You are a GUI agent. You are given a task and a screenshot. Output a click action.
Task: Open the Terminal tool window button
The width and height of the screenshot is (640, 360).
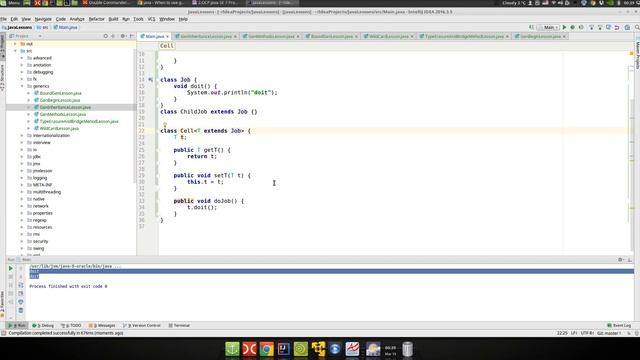click(x=179, y=325)
